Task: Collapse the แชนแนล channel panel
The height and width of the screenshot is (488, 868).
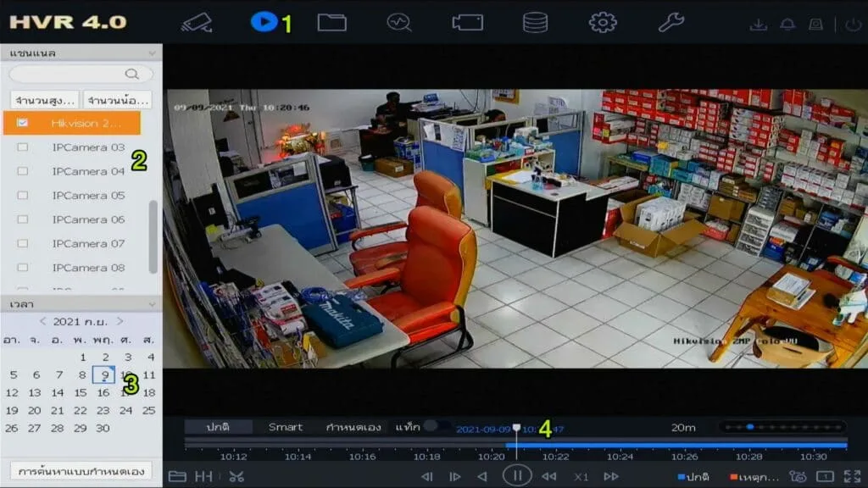Action: pos(152,53)
